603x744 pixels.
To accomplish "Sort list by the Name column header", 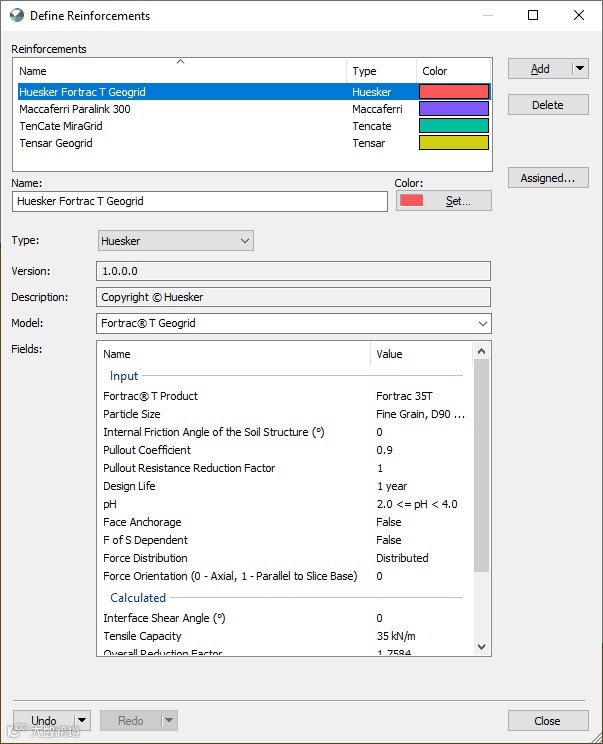I will [x=180, y=71].
